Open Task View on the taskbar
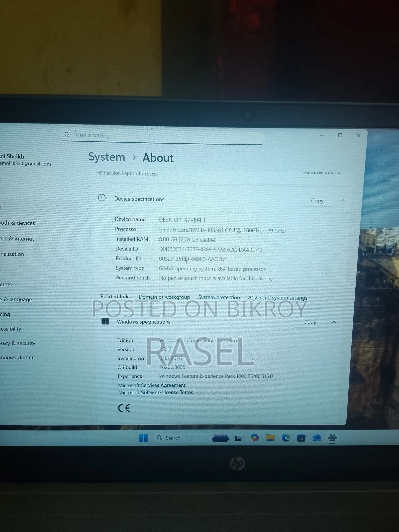 [x=238, y=438]
